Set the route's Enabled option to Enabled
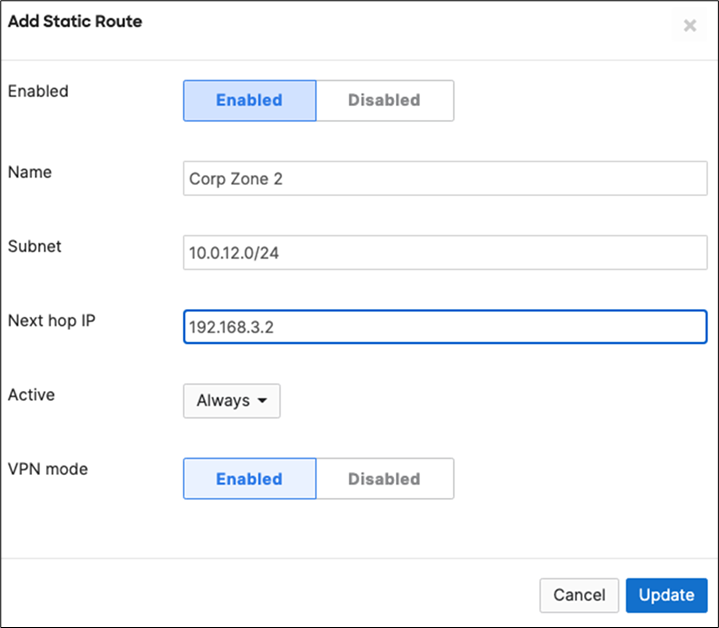This screenshot has height=628, width=719. pyautogui.click(x=249, y=100)
